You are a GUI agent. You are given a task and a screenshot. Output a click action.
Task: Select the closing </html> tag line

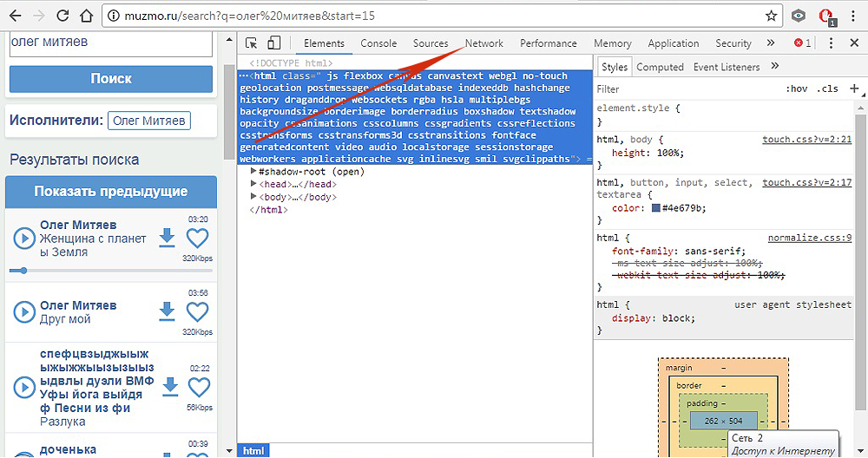[x=268, y=210]
